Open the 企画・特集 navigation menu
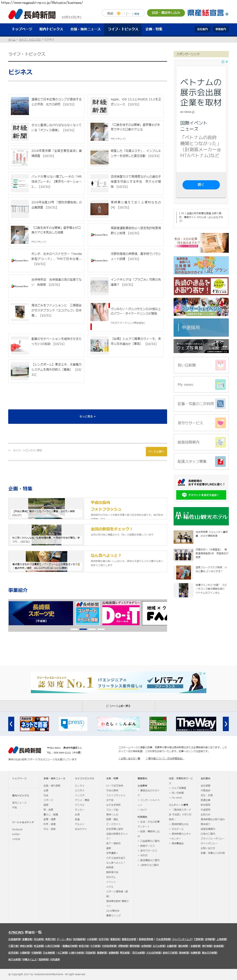 154,29
